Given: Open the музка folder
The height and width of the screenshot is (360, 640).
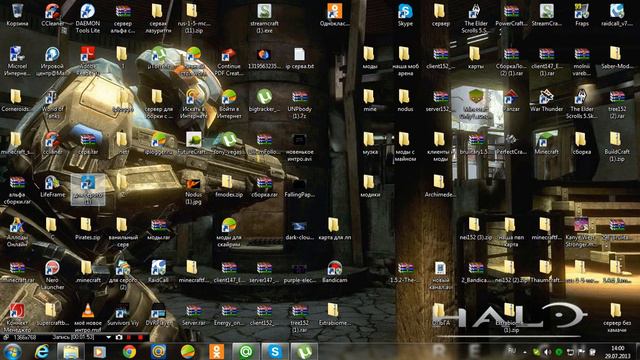Looking at the screenshot, I should coord(369,144).
